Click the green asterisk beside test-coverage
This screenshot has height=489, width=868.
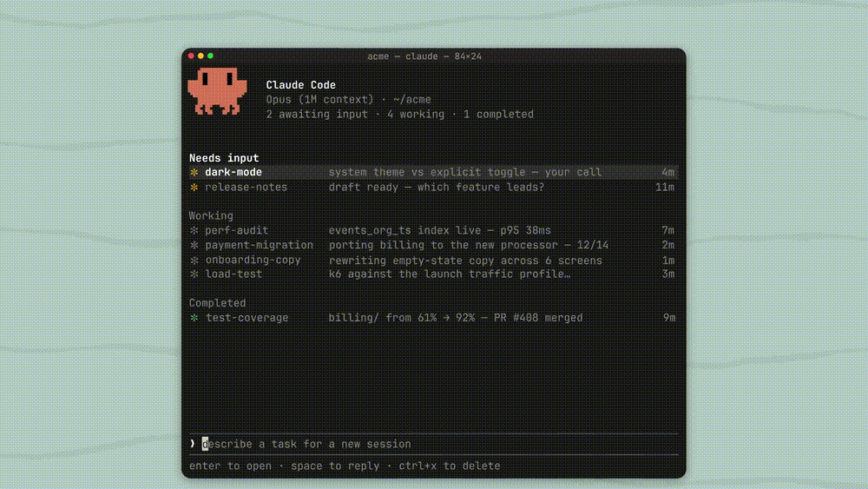pyautogui.click(x=194, y=318)
